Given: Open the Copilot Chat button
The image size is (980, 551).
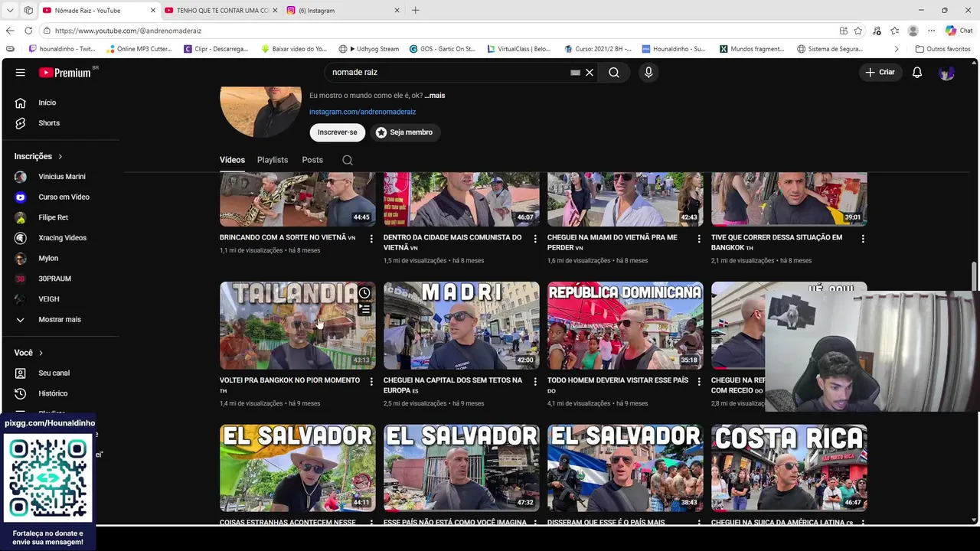Looking at the screenshot, I should (x=959, y=31).
